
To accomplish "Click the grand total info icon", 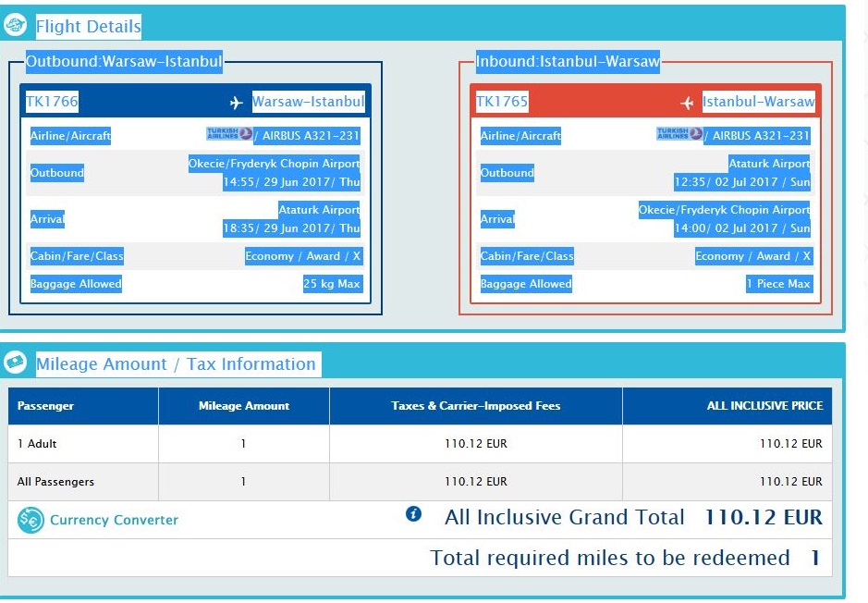I will pyautogui.click(x=413, y=514).
